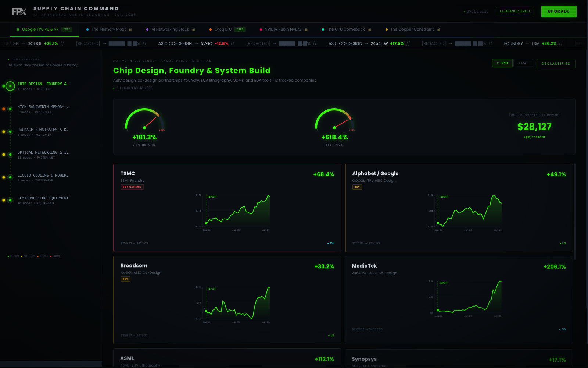Switch to MAP view

click(523, 63)
